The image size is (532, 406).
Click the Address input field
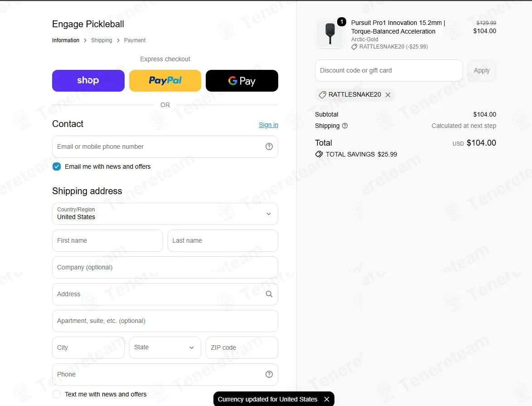[165, 294]
